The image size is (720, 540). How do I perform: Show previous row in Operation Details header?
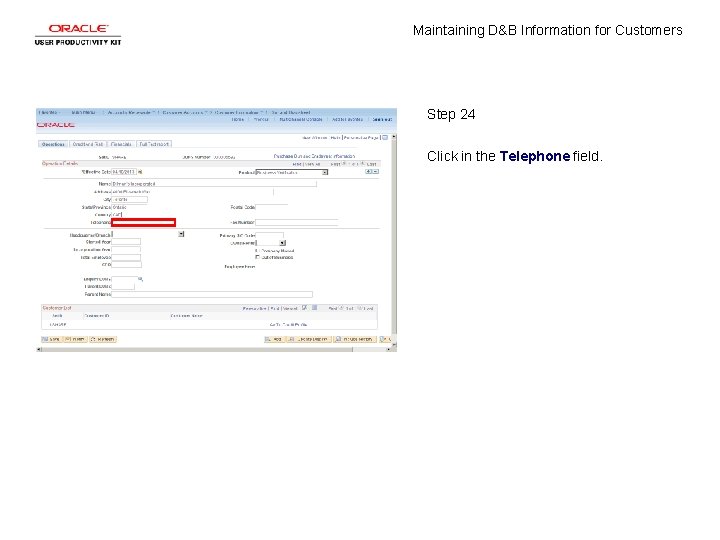[x=344, y=163]
